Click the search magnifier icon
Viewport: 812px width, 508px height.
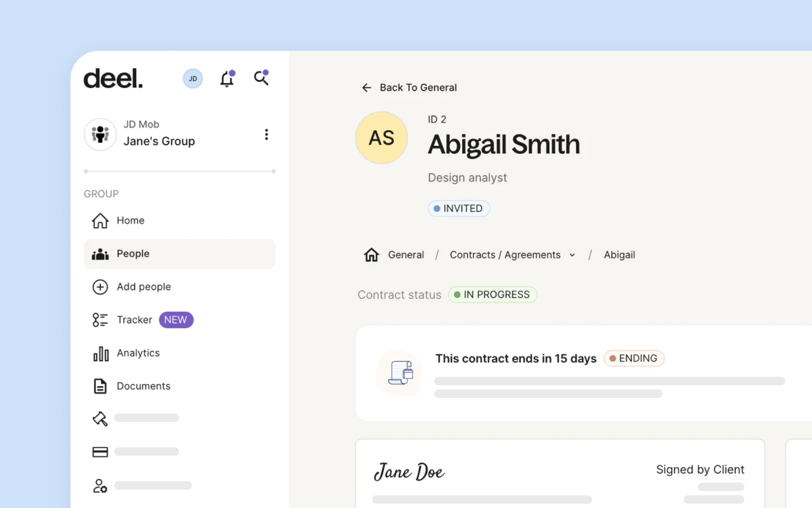pos(261,78)
